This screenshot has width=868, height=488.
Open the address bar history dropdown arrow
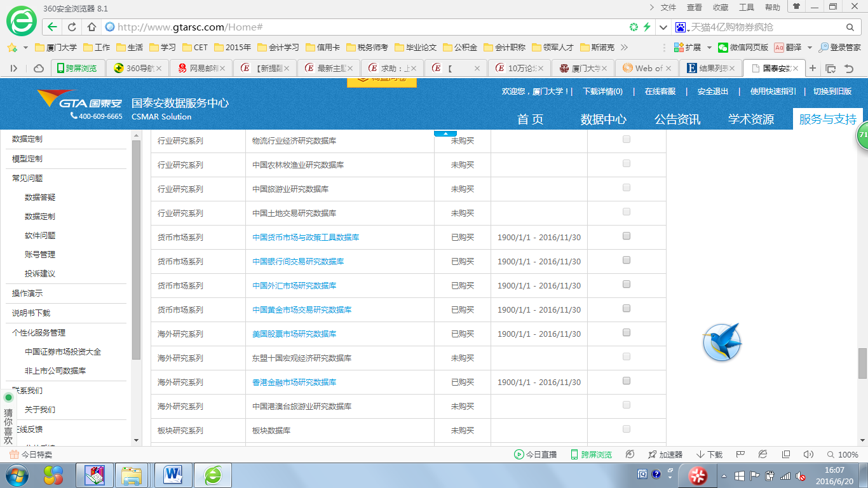pyautogui.click(x=663, y=27)
